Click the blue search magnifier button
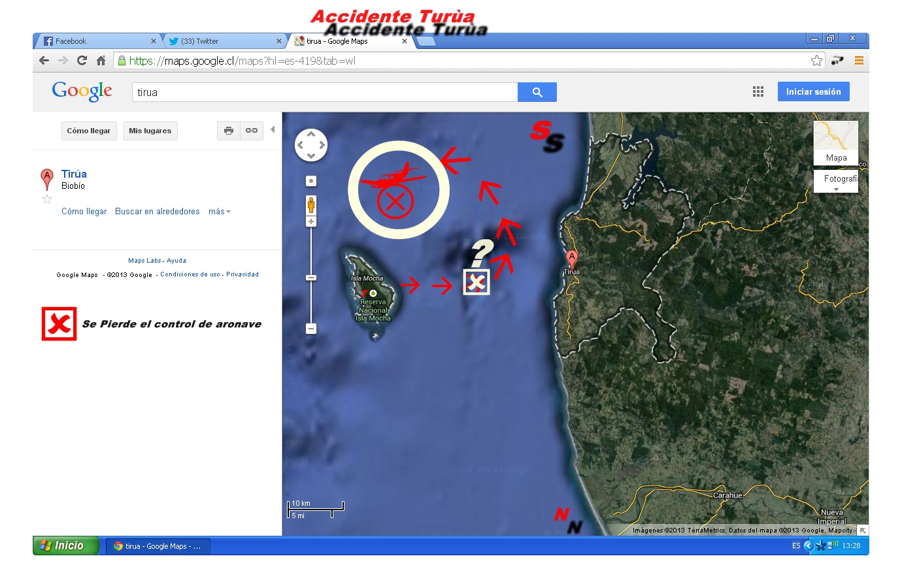 coord(537,92)
